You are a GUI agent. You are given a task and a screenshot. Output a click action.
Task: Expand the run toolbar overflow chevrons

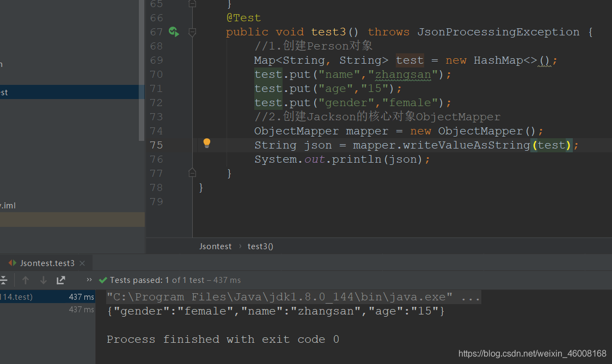[89, 280]
